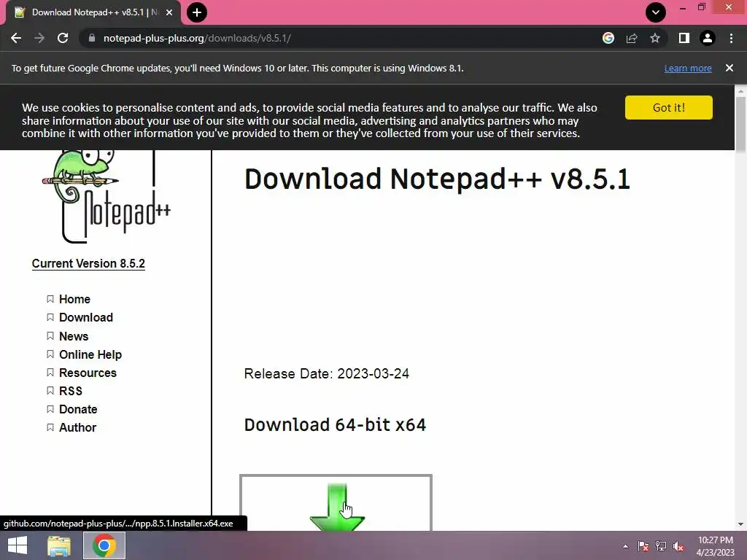Click the Google icon in address bar
Screen dimensions: 747x560
tap(608, 38)
